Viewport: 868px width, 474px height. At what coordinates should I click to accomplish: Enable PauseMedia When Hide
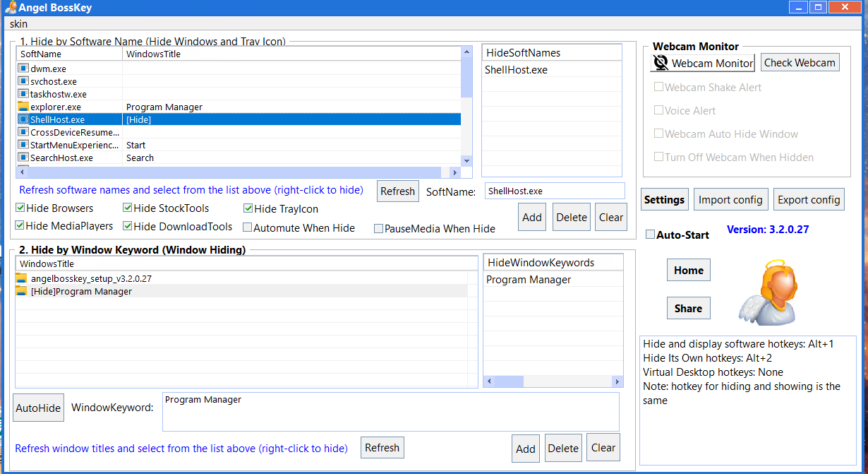(x=378, y=228)
